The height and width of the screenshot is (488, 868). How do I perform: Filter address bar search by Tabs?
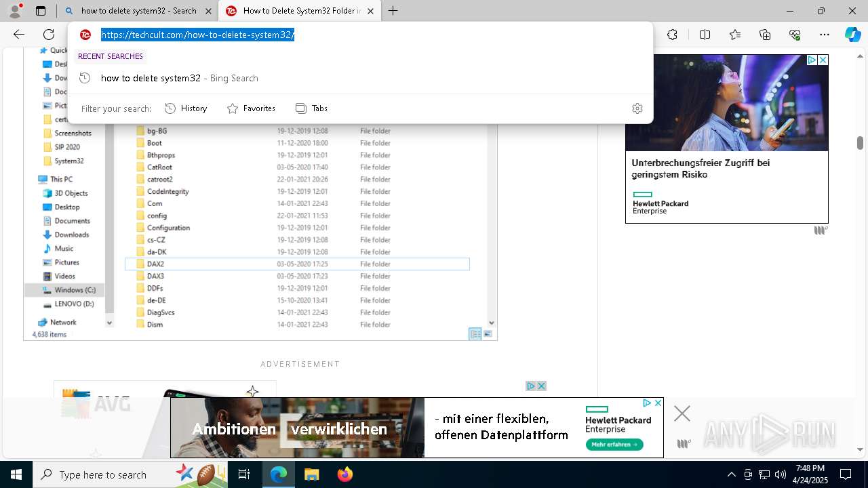point(311,108)
